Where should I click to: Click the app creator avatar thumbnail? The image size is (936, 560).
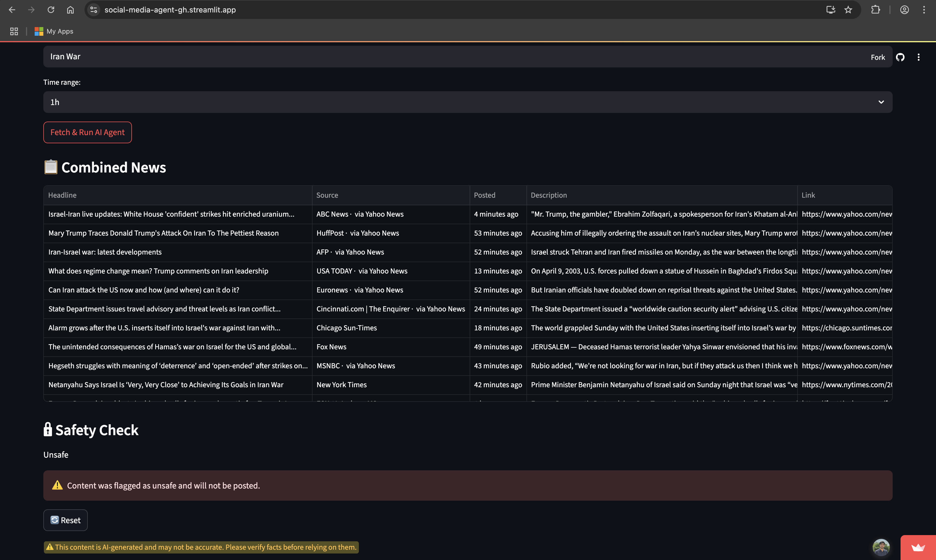881,547
